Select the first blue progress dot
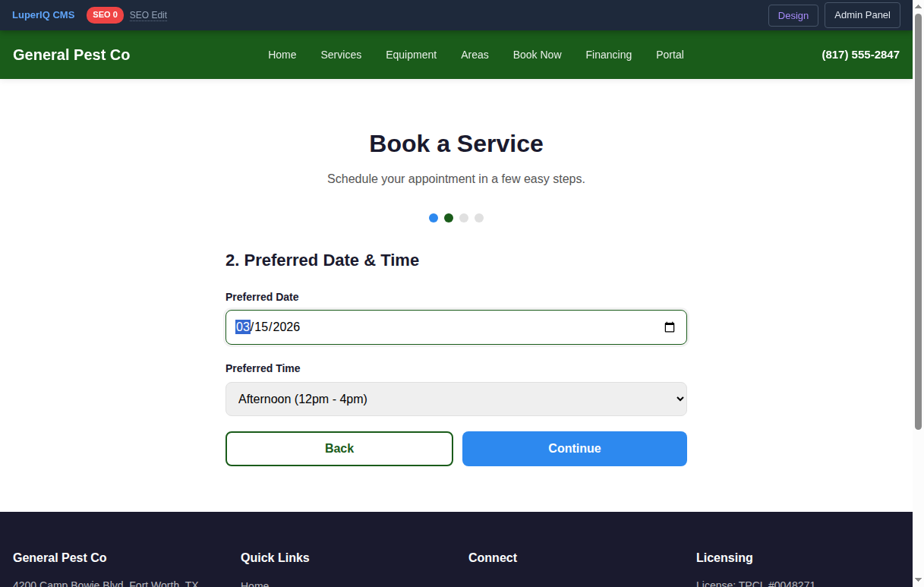 pyautogui.click(x=434, y=218)
